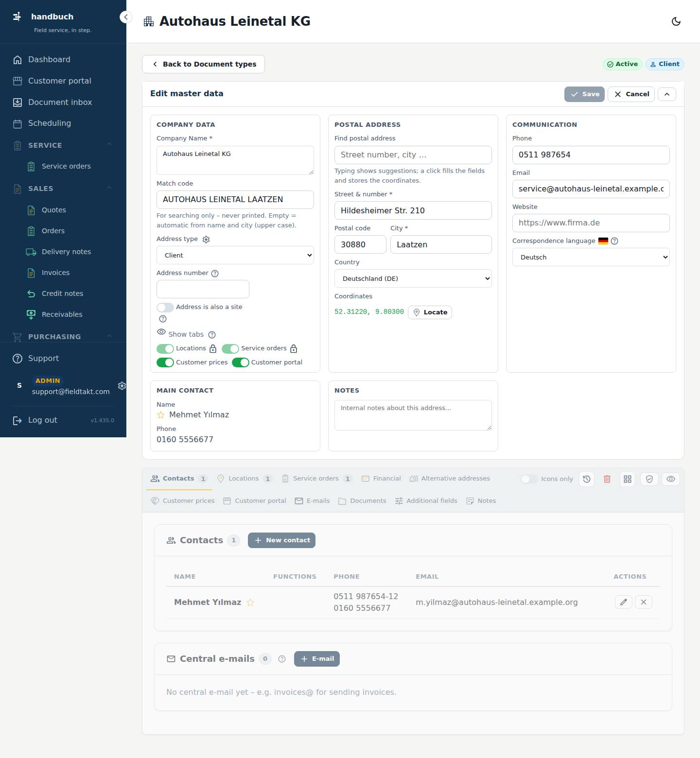
Task: Open the Correspondence language dropdown
Action: click(x=591, y=258)
